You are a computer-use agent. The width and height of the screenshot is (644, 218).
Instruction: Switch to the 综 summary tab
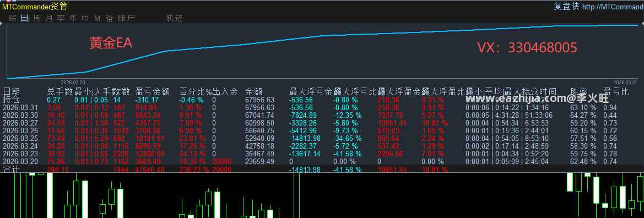(13, 18)
